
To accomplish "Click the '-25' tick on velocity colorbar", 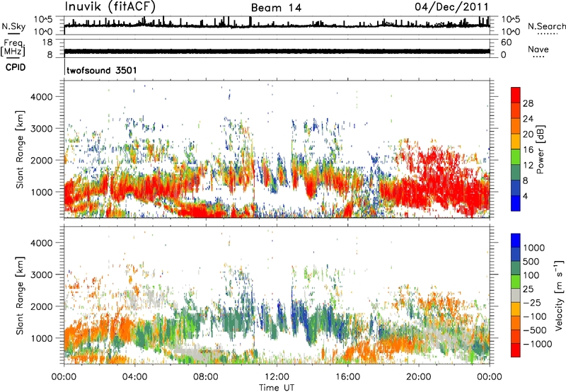I will [532, 303].
